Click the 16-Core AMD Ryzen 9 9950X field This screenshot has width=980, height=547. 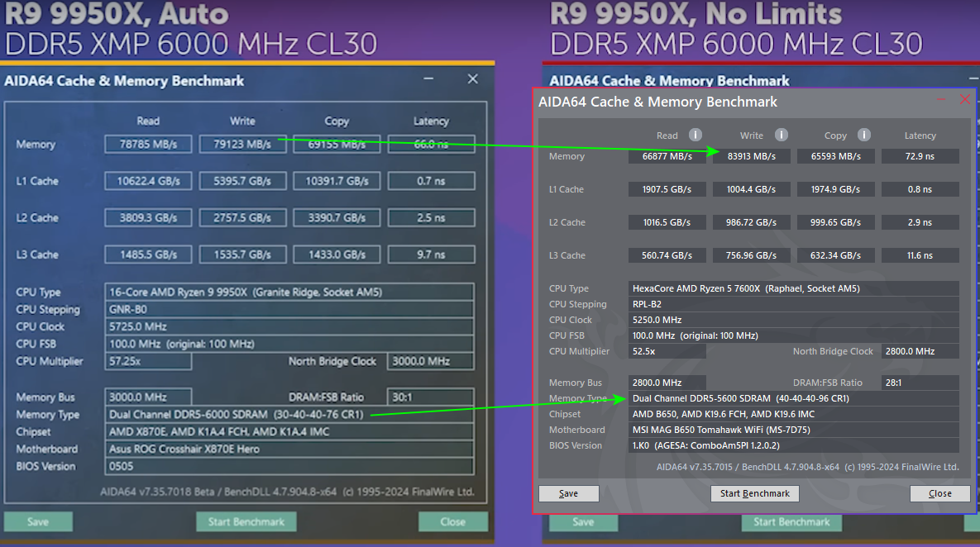pyautogui.click(x=289, y=292)
